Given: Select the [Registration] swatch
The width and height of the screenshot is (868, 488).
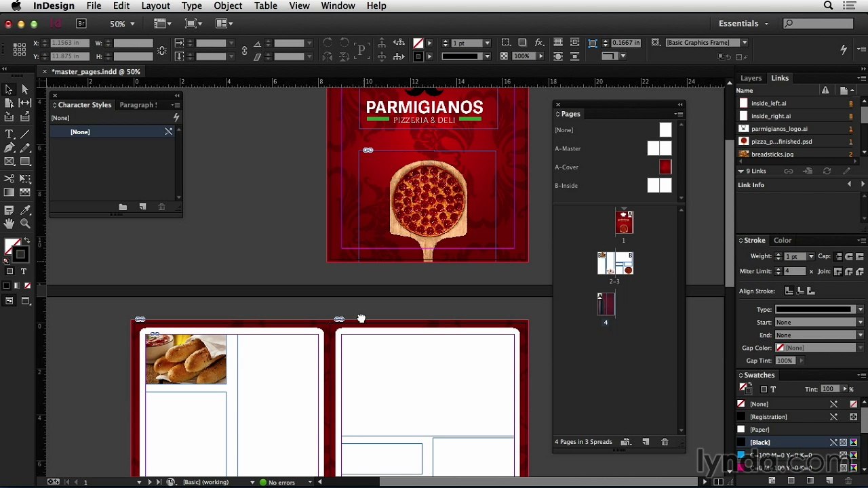Looking at the screenshot, I should coord(798,417).
